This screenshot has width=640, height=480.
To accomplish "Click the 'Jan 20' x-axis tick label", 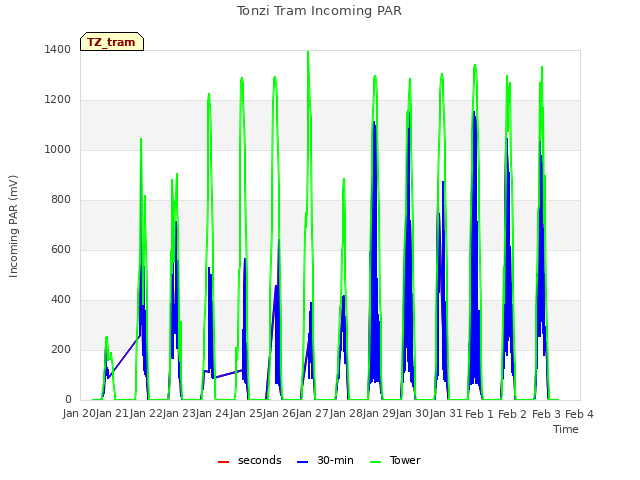I will point(79,414).
